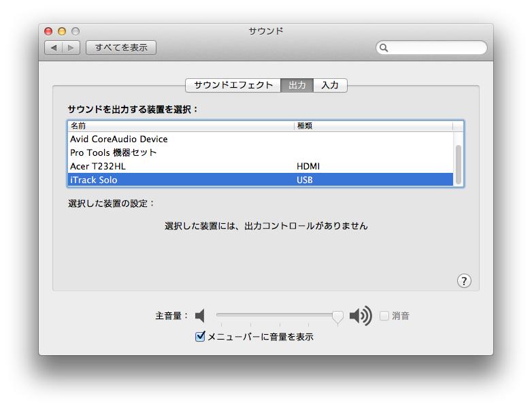Image resolution: width=532 pixels, height=409 pixels.
Task: Open help with the question mark button
Action: click(x=464, y=280)
